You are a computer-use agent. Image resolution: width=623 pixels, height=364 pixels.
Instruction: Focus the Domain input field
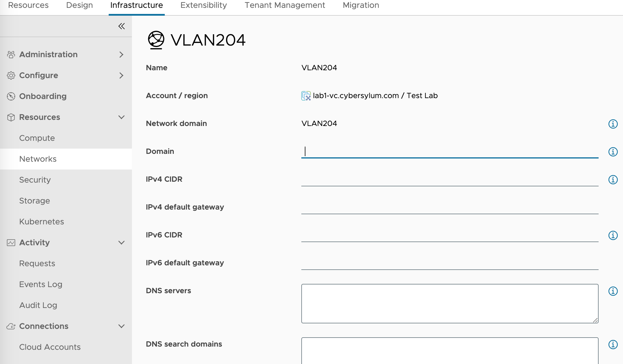(x=450, y=152)
